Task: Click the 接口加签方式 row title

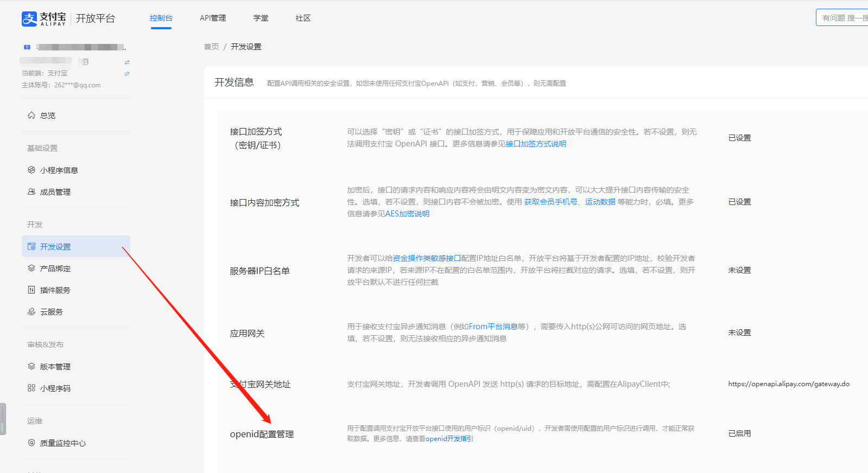Action: [x=256, y=138]
